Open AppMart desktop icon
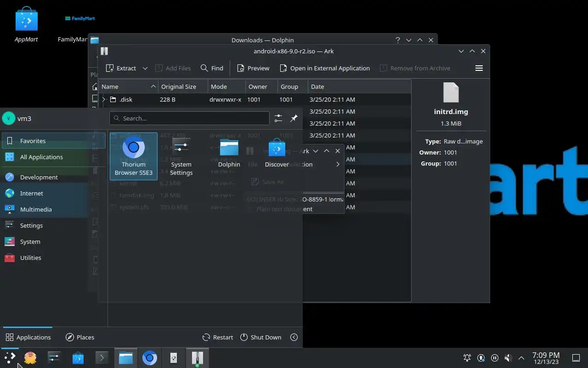Image resolution: width=588 pixels, height=368 pixels. [x=26, y=25]
